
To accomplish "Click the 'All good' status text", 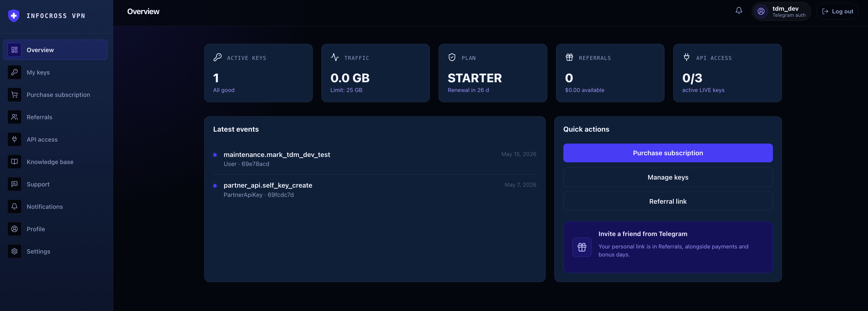I will [224, 90].
